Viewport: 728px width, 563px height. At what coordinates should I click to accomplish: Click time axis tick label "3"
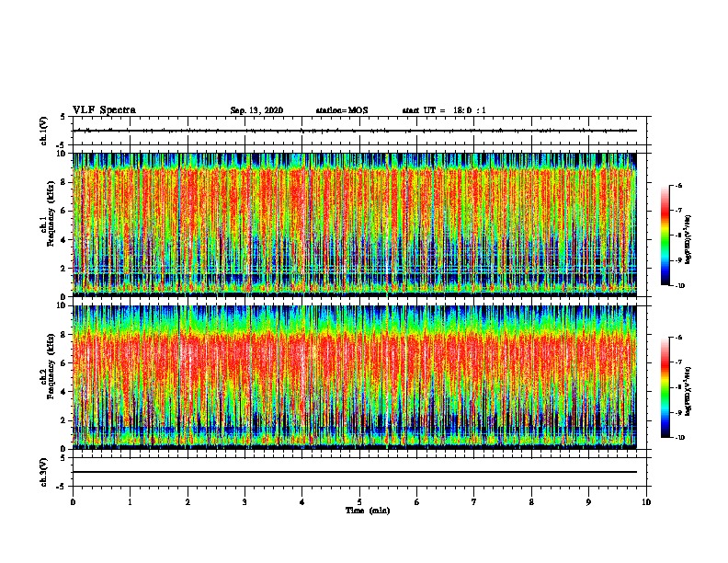pyautogui.click(x=245, y=502)
